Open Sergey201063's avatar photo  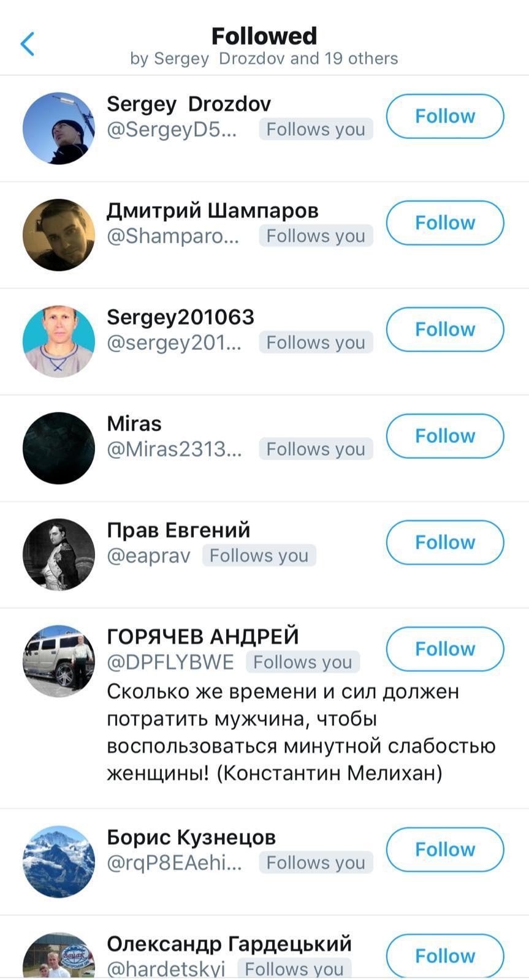coord(59,342)
